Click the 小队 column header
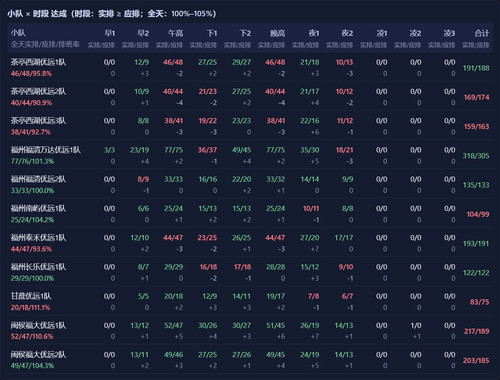500x380 pixels. click(x=18, y=33)
